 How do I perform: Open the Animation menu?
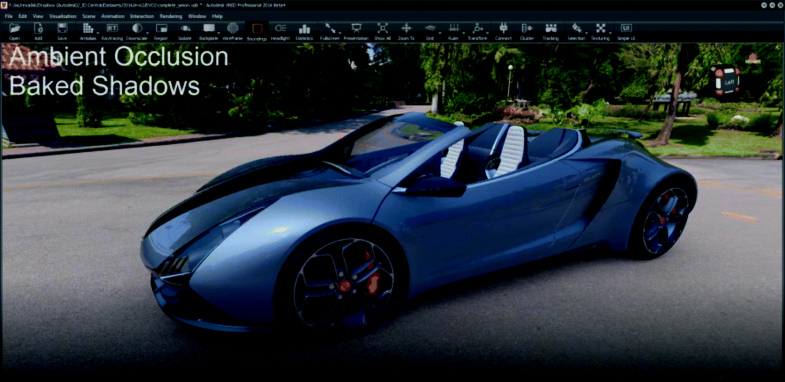point(113,16)
